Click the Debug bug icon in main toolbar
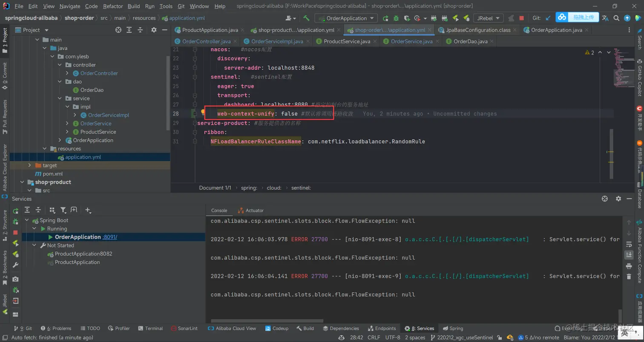644x342 pixels. 396,18
